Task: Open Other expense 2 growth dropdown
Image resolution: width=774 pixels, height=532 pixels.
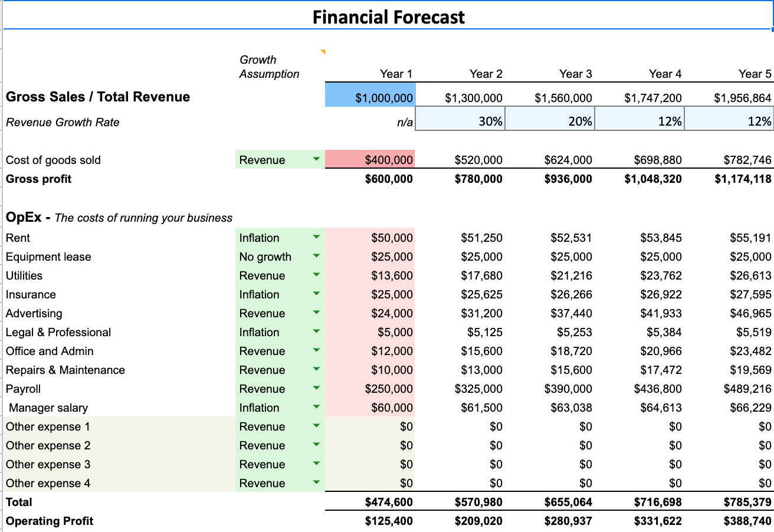Action: click(316, 445)
